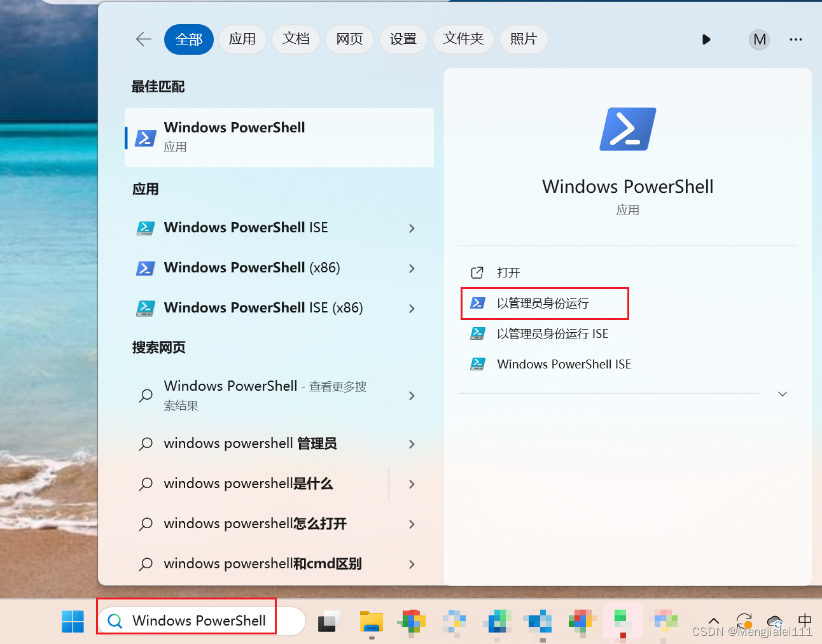
Task: Open the Windows Start button
Action: point(73,621)
